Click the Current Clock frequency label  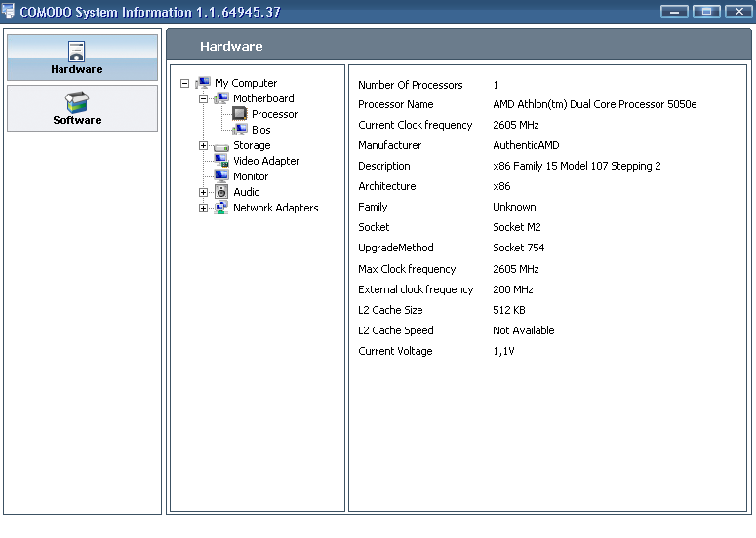pyautogui.click(x=416, y=125)
